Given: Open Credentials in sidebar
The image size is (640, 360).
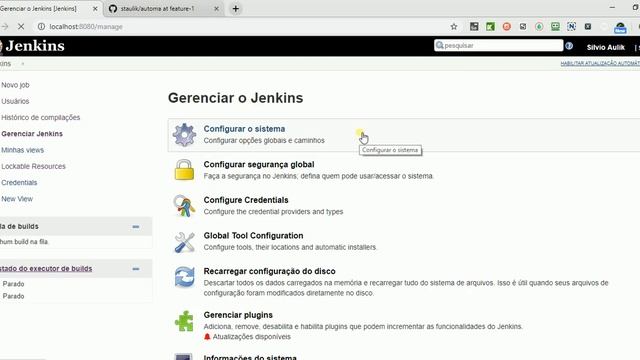Looking at the screenshot, I should pyautogui.click(x=19, y=183).
